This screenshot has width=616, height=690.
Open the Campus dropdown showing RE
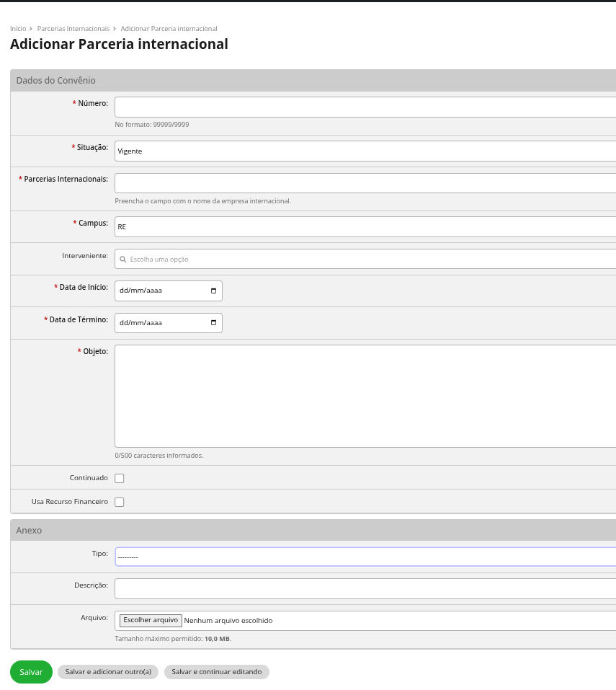(365, 227)
